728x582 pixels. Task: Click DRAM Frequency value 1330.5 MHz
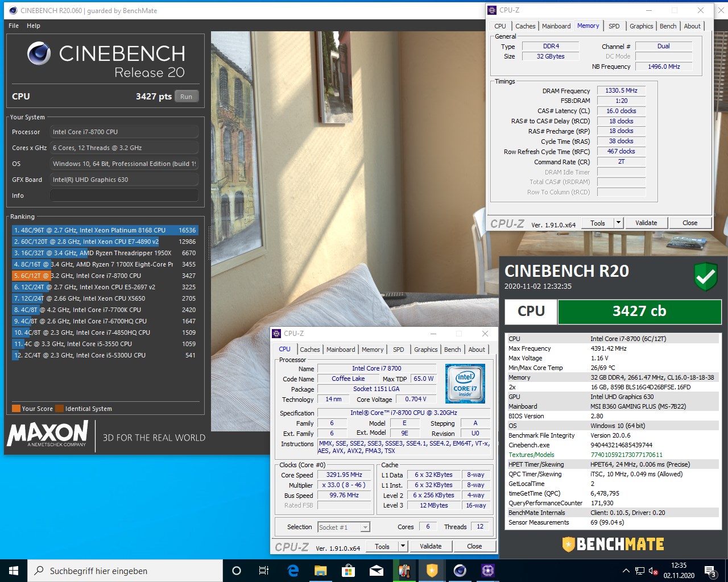point(621,90)
